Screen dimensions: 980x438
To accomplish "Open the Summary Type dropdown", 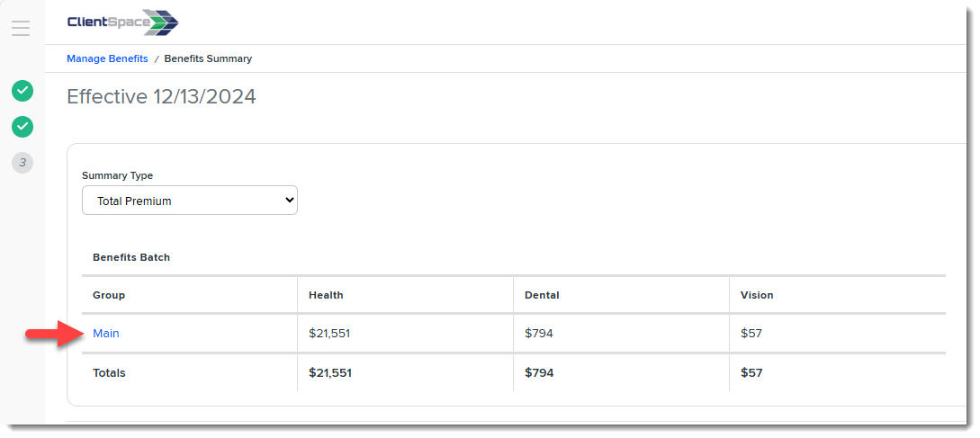I will click(190, 201).
